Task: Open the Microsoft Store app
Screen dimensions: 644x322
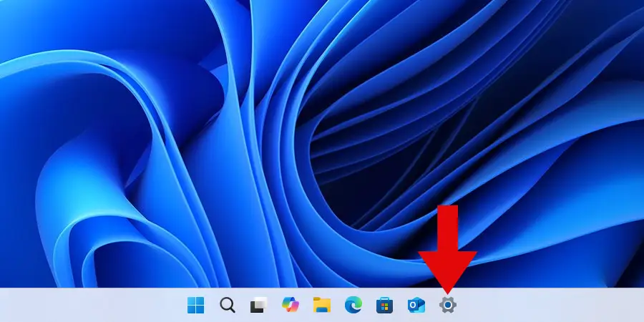Action: [x=385, y=306]
